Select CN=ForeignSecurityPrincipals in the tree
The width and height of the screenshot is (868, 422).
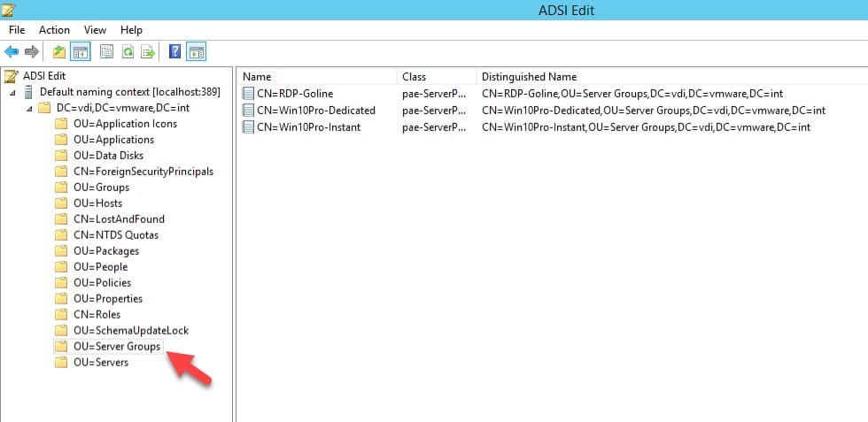coord(143,172)
